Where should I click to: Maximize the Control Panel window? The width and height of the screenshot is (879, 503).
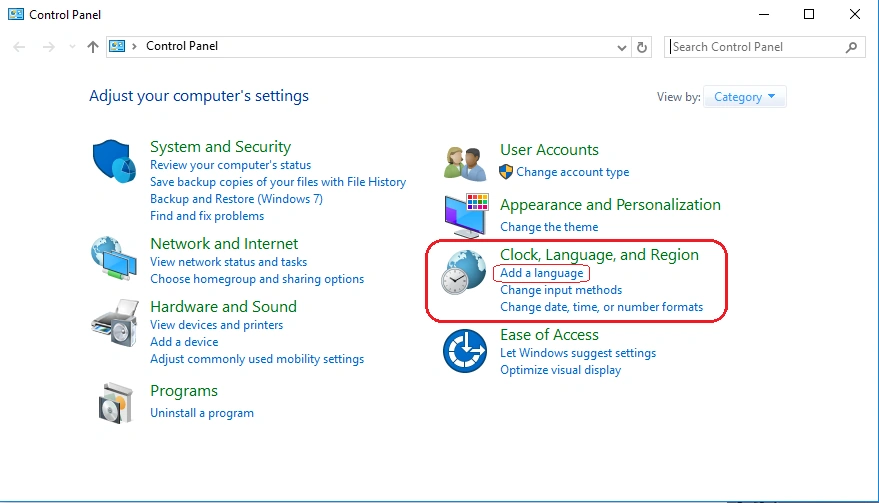[x=809, y=14]
